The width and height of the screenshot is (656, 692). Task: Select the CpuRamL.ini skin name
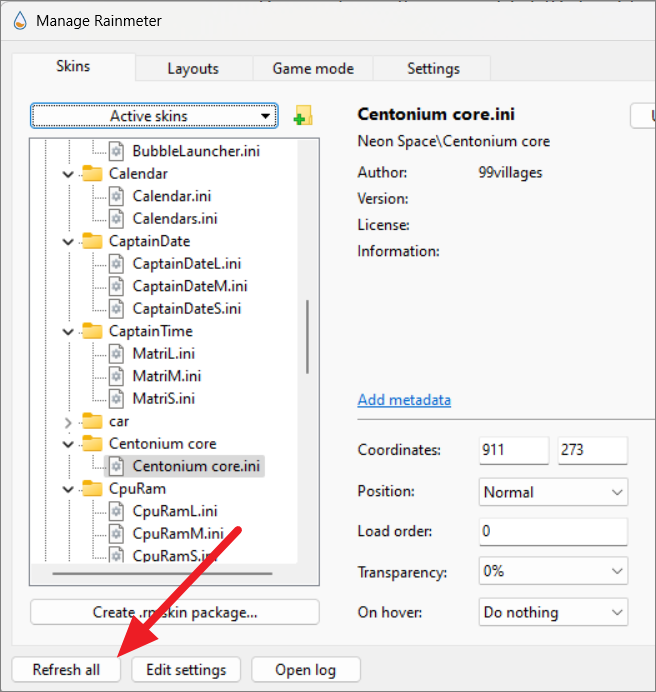pyautogui.click(x=175, y=511)
